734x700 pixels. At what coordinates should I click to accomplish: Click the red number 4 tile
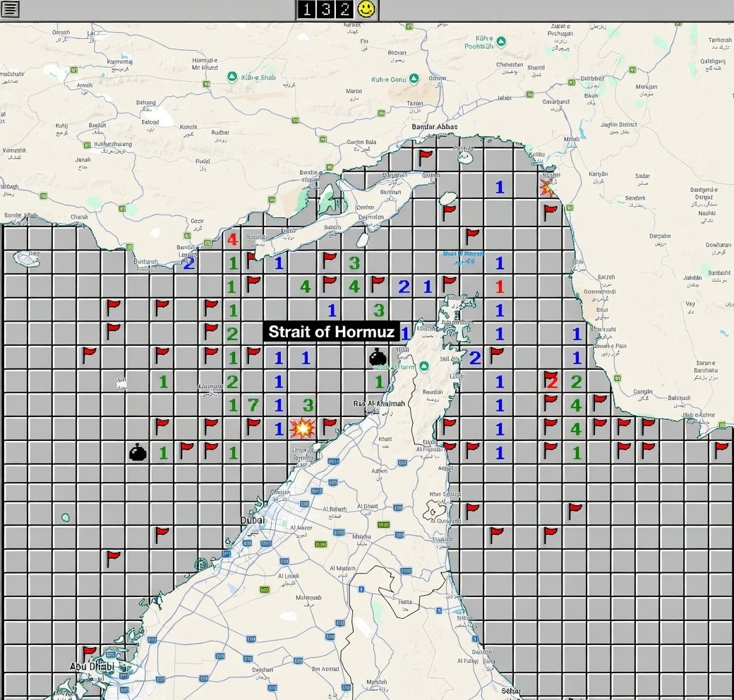(232, 240)
